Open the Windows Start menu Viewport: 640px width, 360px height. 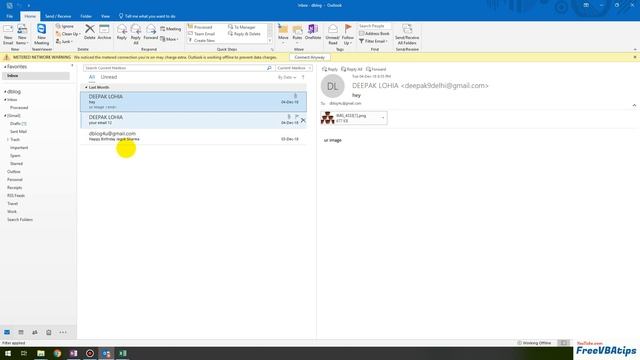[x=8, y=353]
